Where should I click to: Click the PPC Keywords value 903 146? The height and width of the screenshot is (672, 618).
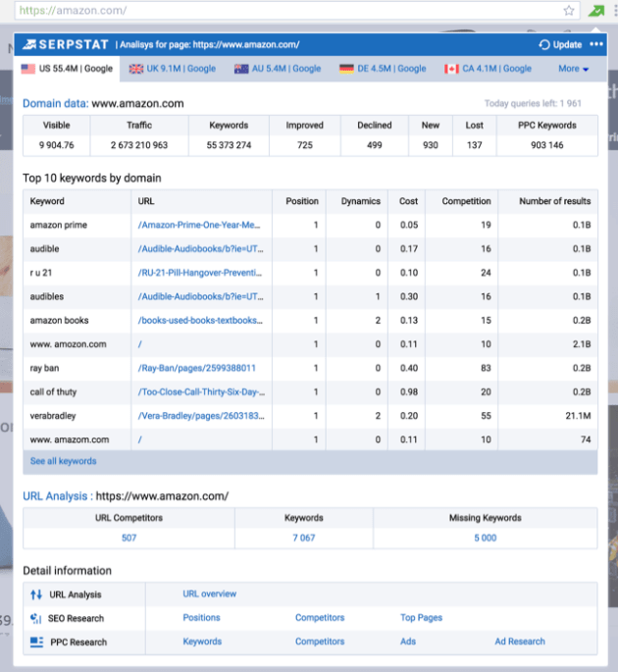546,145
